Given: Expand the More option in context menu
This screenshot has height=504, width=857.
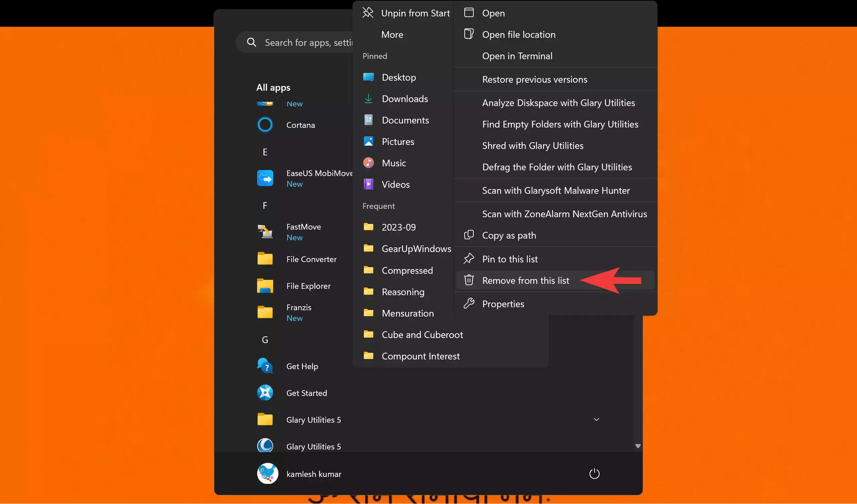Looking at the screenshot, I should click(392, 34).
